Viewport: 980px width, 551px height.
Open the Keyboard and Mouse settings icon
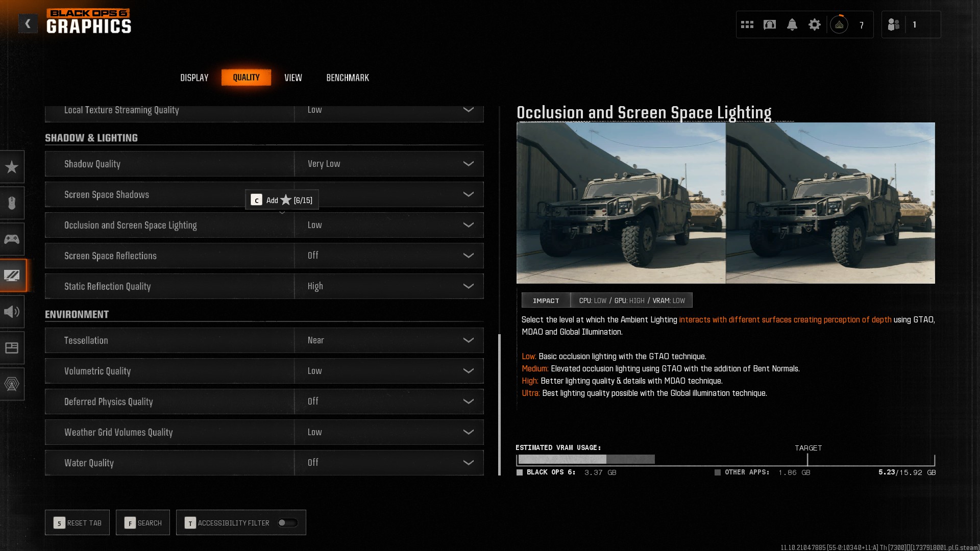click(12, 203)
